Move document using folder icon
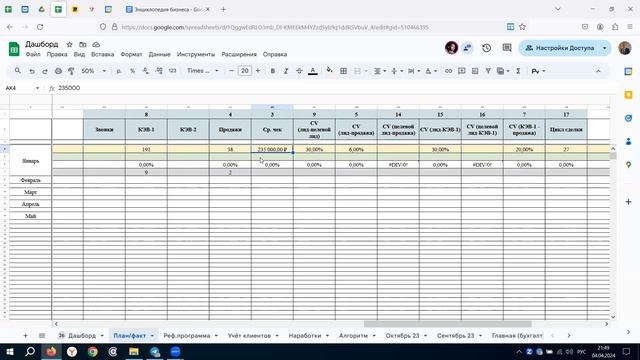The height and width of the screenshot is (360, 640). tap(83, 44)
